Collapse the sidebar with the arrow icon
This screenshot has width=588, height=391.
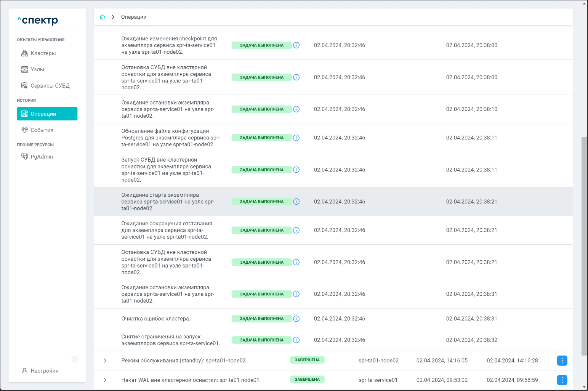pos(75,359)
